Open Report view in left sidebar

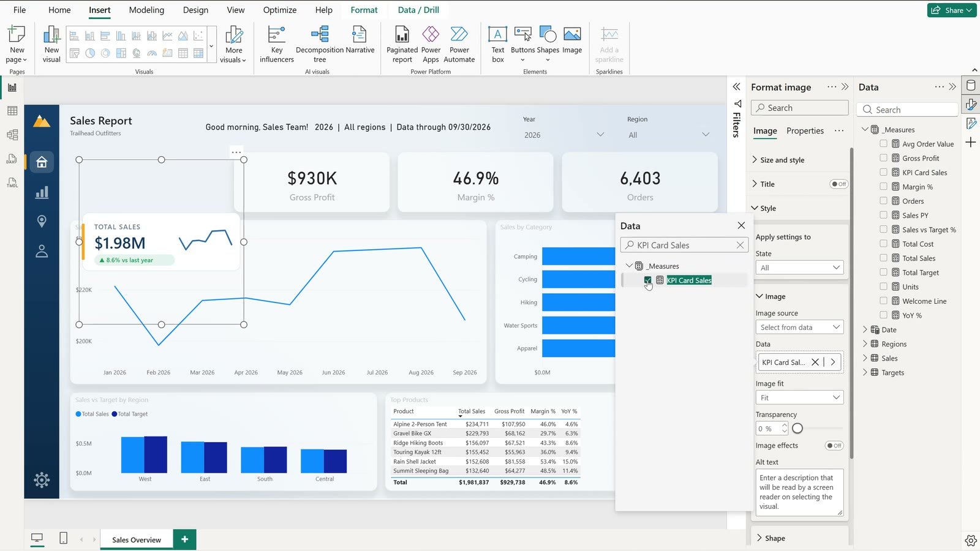coord(12,88)
